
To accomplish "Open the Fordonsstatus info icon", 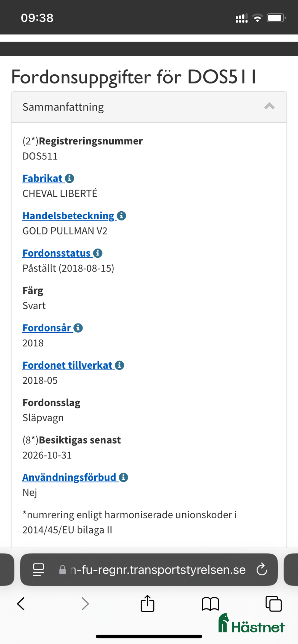I will [x=98, y=253].
